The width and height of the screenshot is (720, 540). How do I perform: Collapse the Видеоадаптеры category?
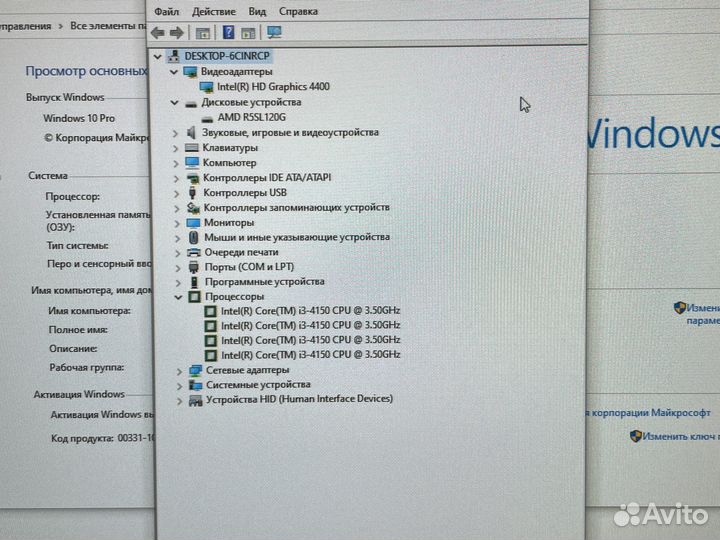[174, 72]
